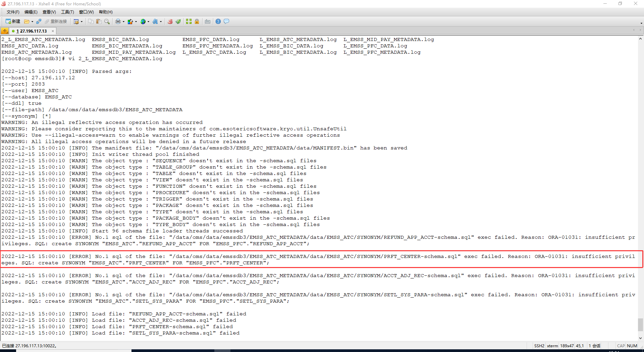Open the 窗口(W) menu

tap(87, 12)
